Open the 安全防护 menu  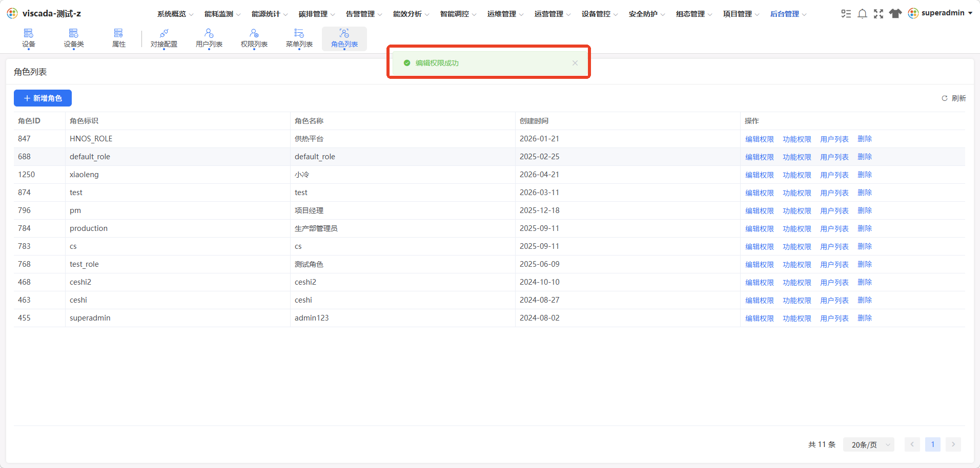[x=647, y=14]
